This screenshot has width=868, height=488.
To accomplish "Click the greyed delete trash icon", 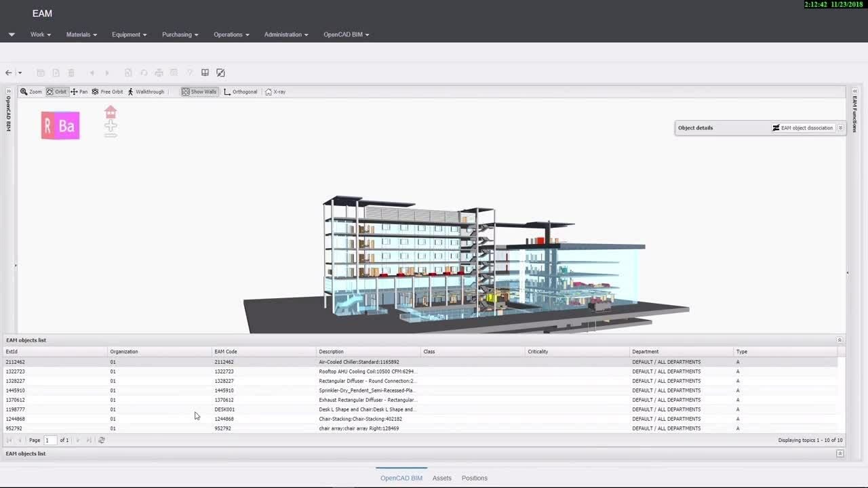I will point(71,73).
